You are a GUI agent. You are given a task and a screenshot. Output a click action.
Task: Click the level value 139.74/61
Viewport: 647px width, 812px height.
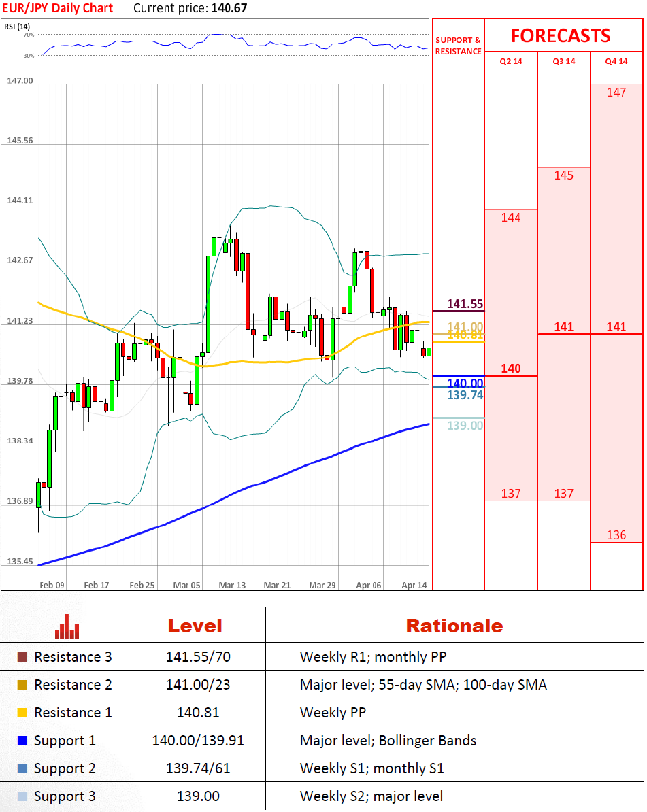coord(198,768)
